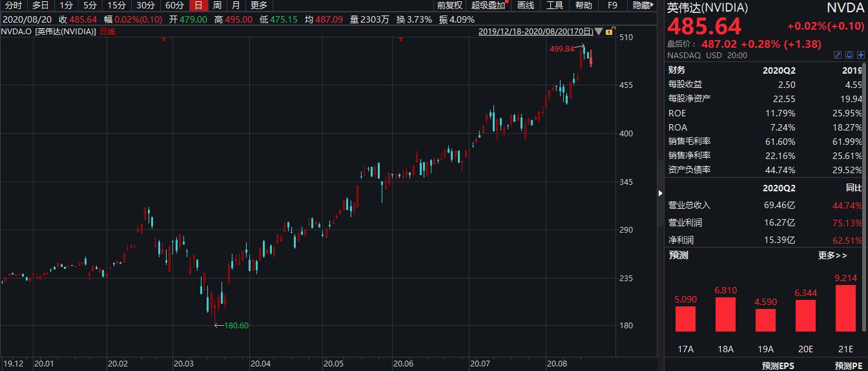Click the 485.64 last price
This screenshot has width=868, height=371.
(705, 27)
